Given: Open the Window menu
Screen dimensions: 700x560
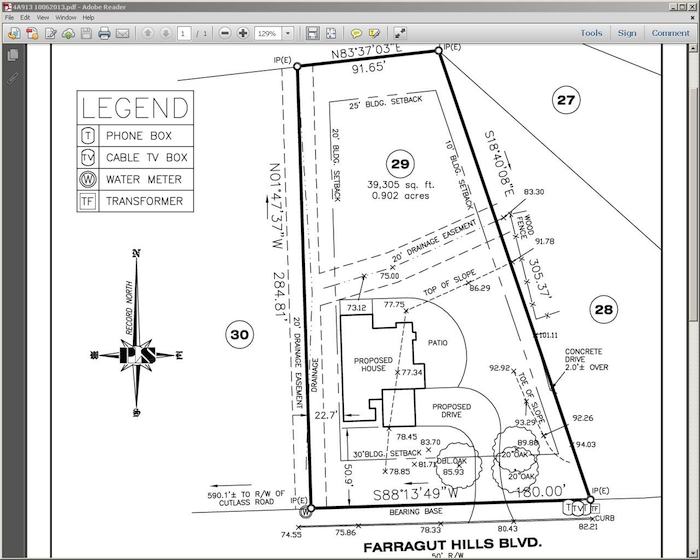Looking at the screenshot, I should pyautogui.click(x=66, y=17).
